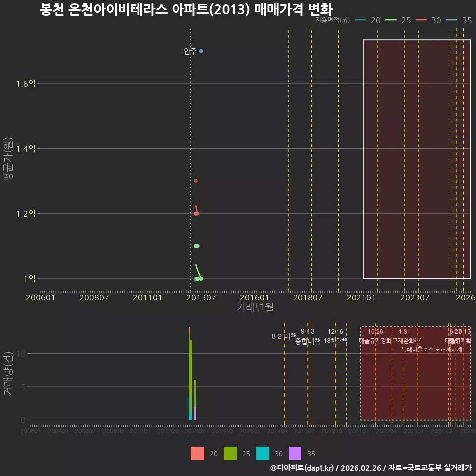Click the 1.4억 y-axis label

click(26, 148)
